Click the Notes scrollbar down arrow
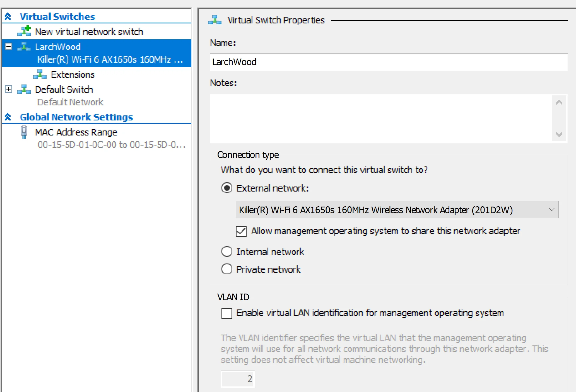This screenshot has height=392, width=576. click(559, 134)
